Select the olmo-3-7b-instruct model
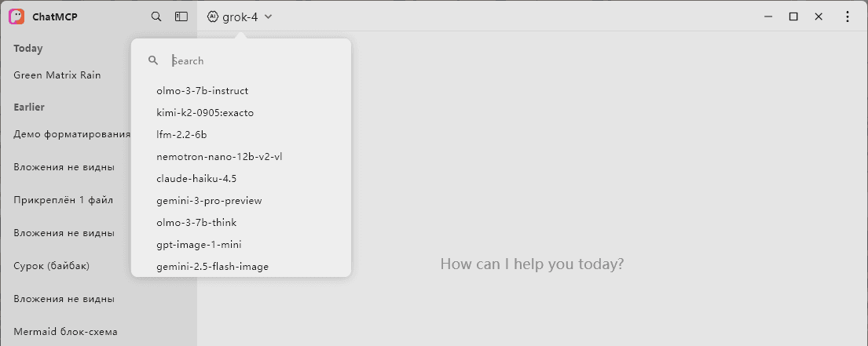868x346 pixels. [203, 91]
